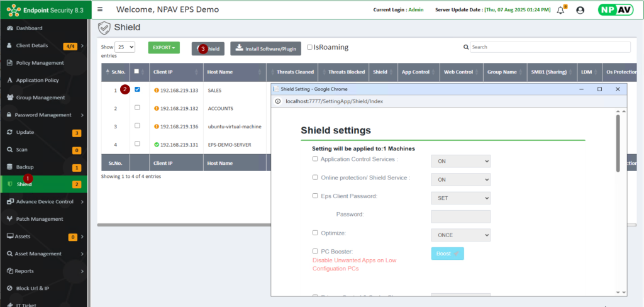Click the Endpoint Security logo icon
Image resolution: width=644 pixels, height=307 pixels.
pos(13,10)
